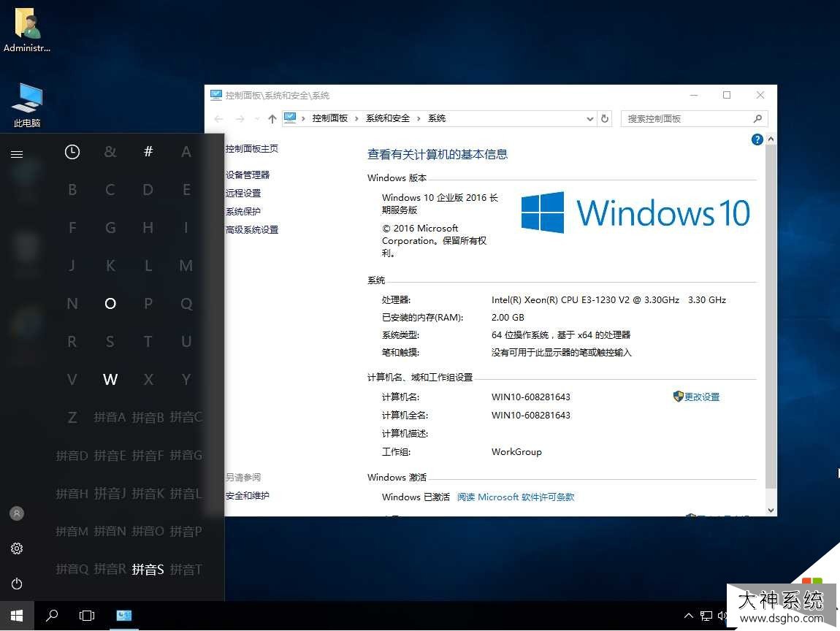The width and height of the screenshot is (840, 631).
Task: Select 系统 breadcrumb
Action: (x=437, y=118)
